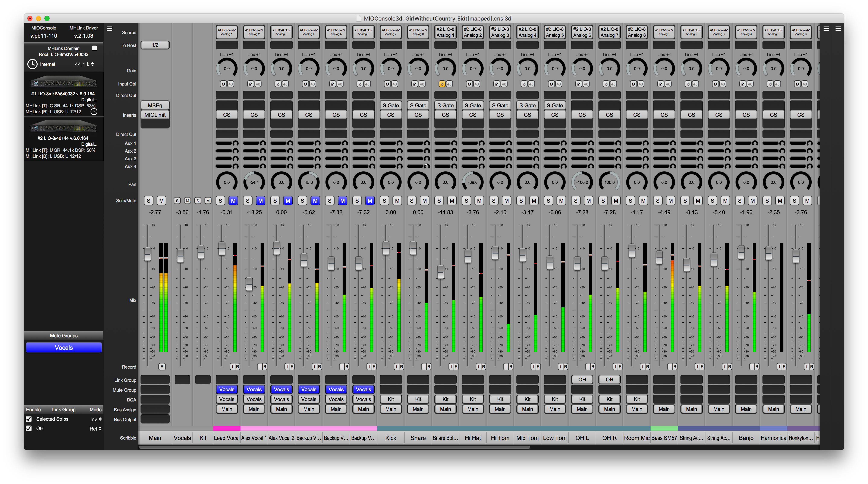Click the Mute Groups header

click(x=63, y=335)
